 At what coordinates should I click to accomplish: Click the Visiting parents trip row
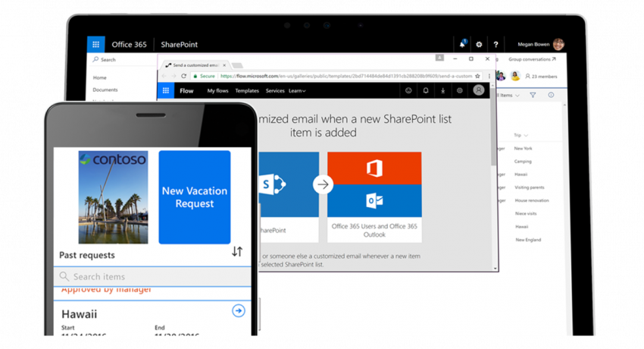tap(530, 187)
